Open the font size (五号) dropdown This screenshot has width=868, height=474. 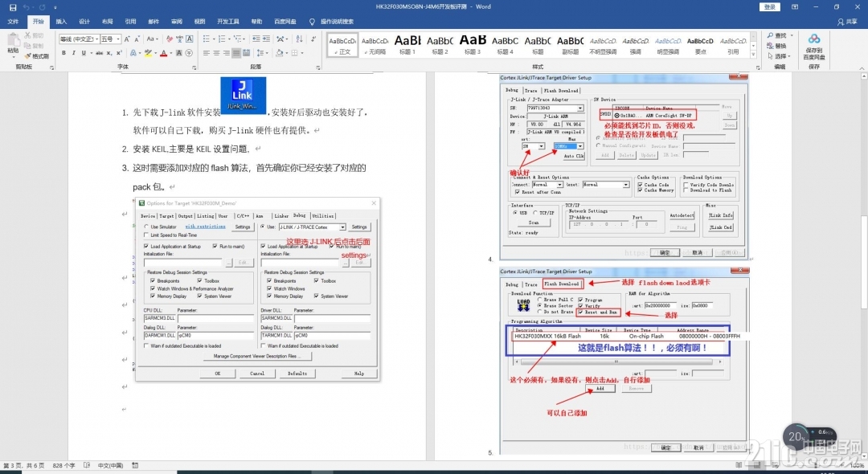point(118,39)
